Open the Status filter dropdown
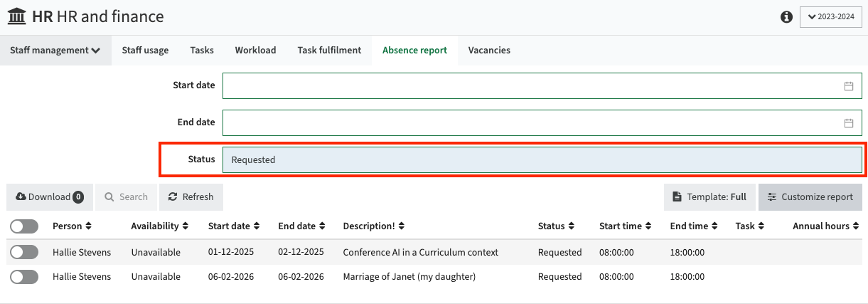The image size is (868, 304). coord(542,159)
